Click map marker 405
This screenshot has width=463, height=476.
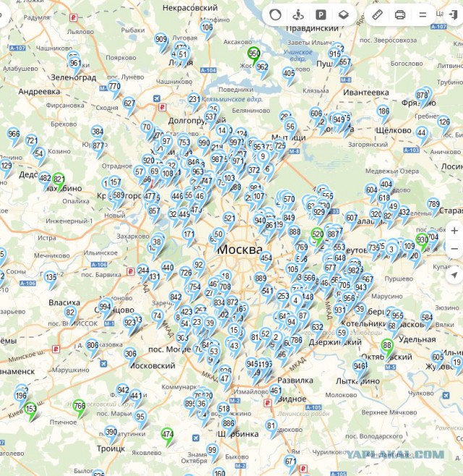pyautogui.click(x=289, y=73)
